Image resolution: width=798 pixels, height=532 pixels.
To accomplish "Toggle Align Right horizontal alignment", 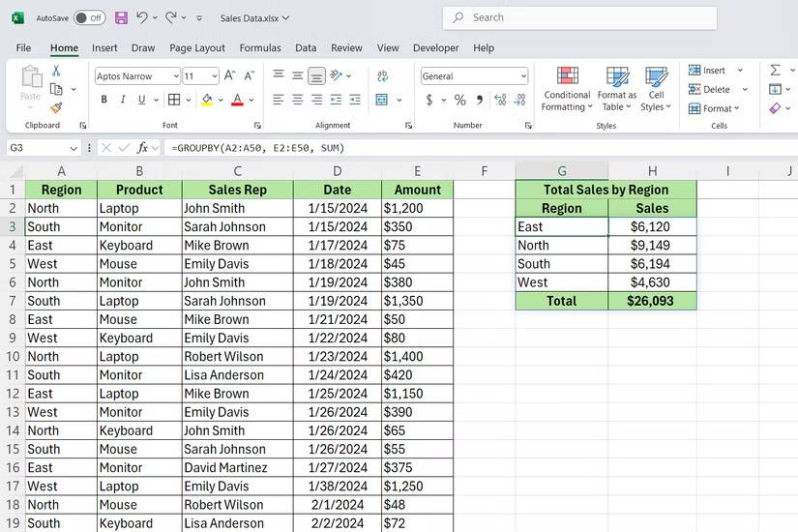I will pos(316,100).
